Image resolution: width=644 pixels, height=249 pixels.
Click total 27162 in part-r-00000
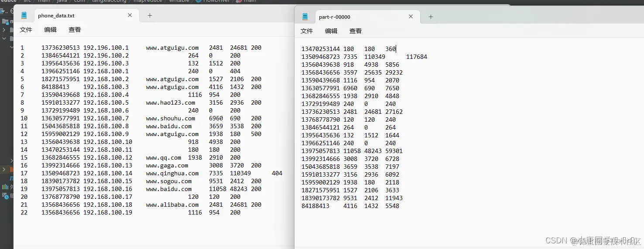pyautogui.click(x=394, y=112)
